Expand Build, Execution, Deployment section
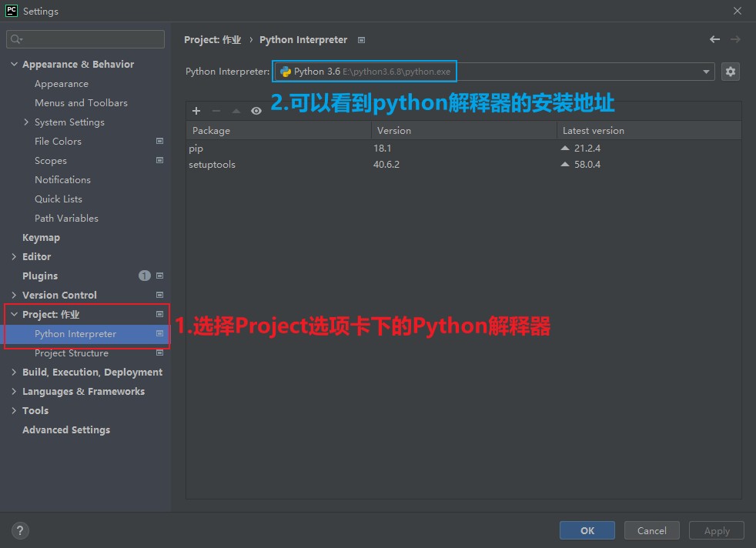756x548 pixels. (x=14, y=372)
